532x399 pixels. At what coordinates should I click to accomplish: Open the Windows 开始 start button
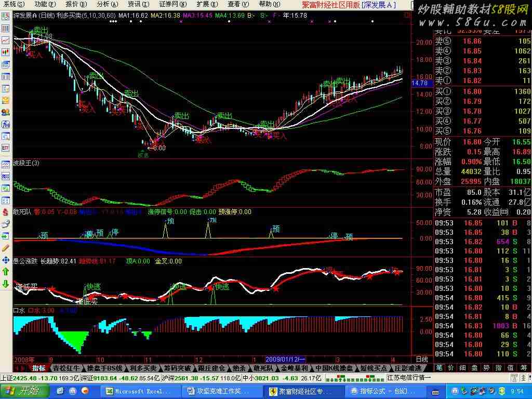pyautogui.click(x=24, y=391)
